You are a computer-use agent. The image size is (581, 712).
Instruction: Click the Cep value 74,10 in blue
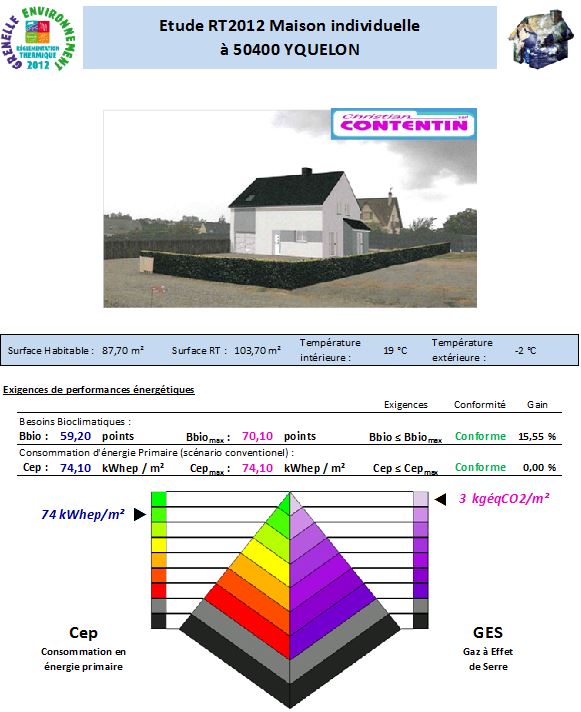coord(75,468)
